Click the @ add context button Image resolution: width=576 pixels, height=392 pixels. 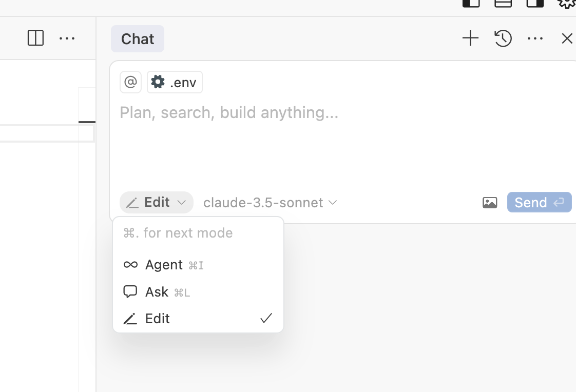[x=130, y=82]
